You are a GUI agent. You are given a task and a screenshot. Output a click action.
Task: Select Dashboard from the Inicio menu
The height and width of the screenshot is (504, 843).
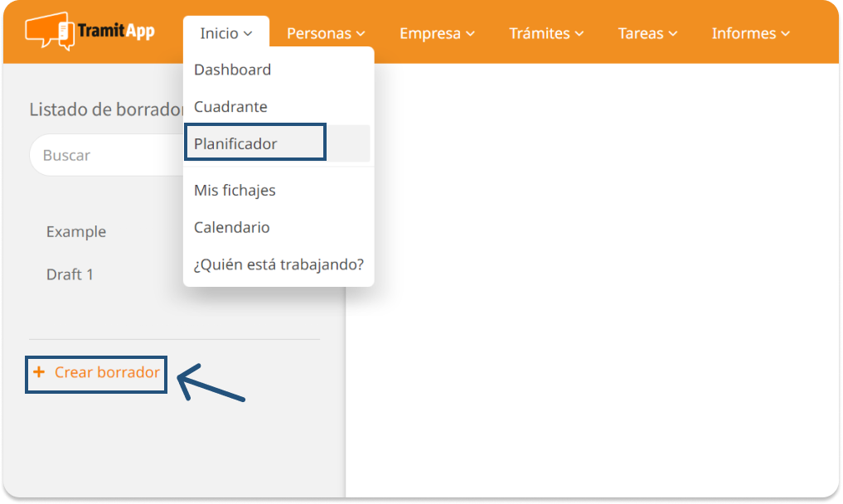coord(232,70)
